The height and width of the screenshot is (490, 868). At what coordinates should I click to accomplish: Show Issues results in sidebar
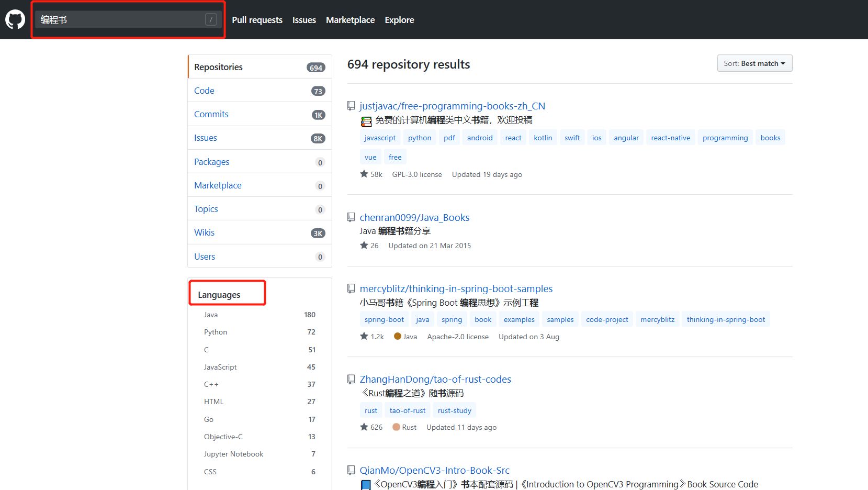[260, 138]
